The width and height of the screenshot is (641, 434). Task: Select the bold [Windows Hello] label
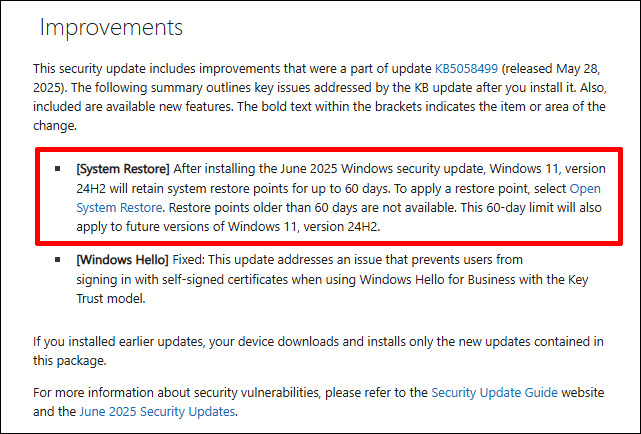pos(122,260)
